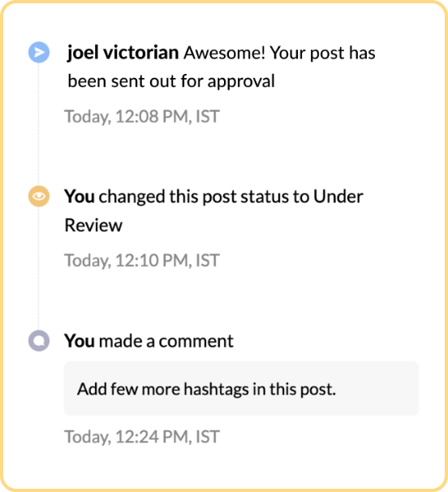Click 'You' in the status change entry
The image size is (448, 492).
[x=80, y=196]
